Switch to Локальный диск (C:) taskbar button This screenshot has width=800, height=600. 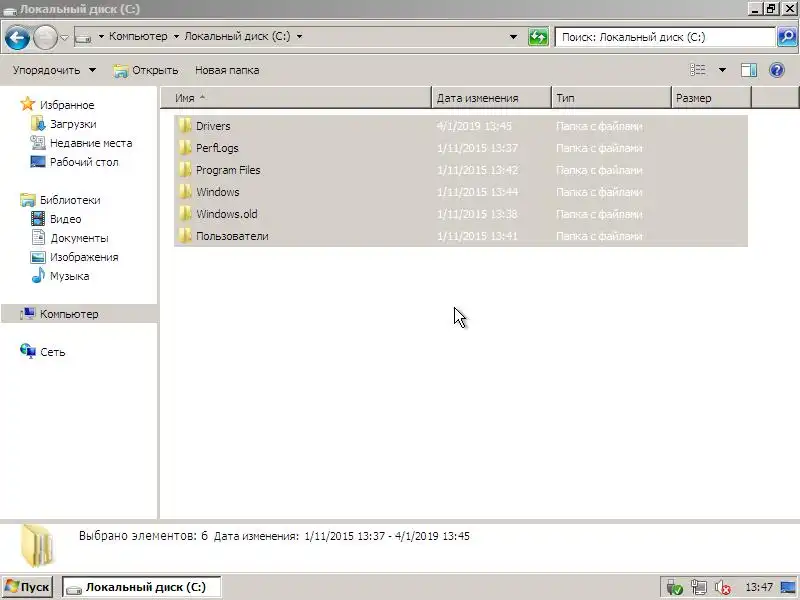click(141, 587)
